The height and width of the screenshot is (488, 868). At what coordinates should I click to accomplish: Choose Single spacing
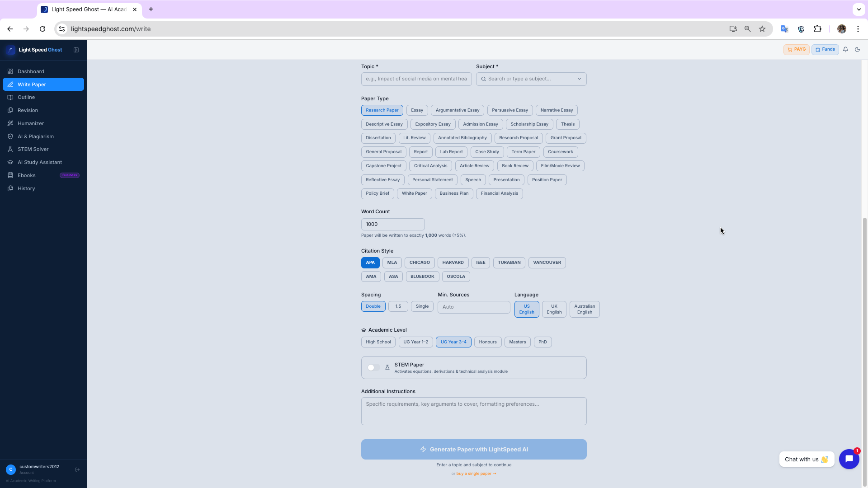point(422,306)
